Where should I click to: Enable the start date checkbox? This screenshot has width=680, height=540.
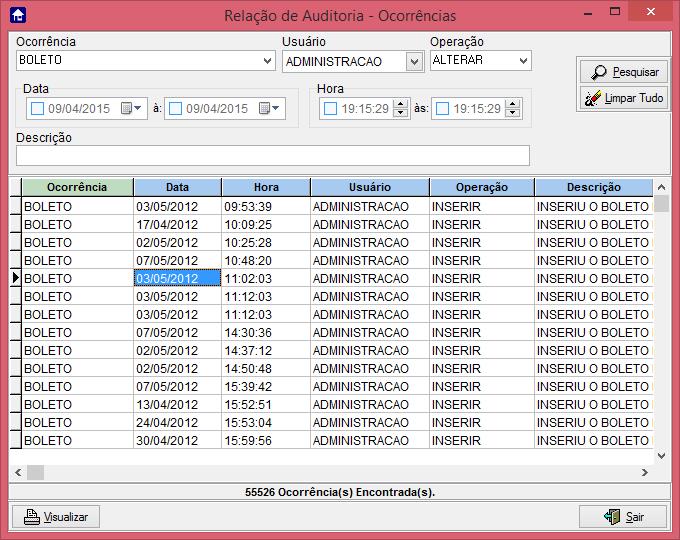click(x=37, y=108)
